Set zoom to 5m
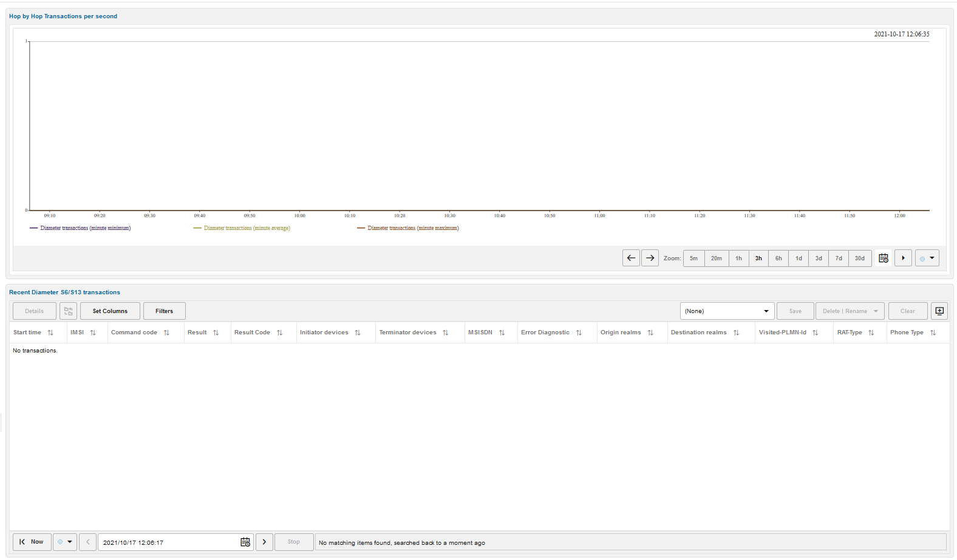This screenshot has height=560, width=957. tap(693, 258)
